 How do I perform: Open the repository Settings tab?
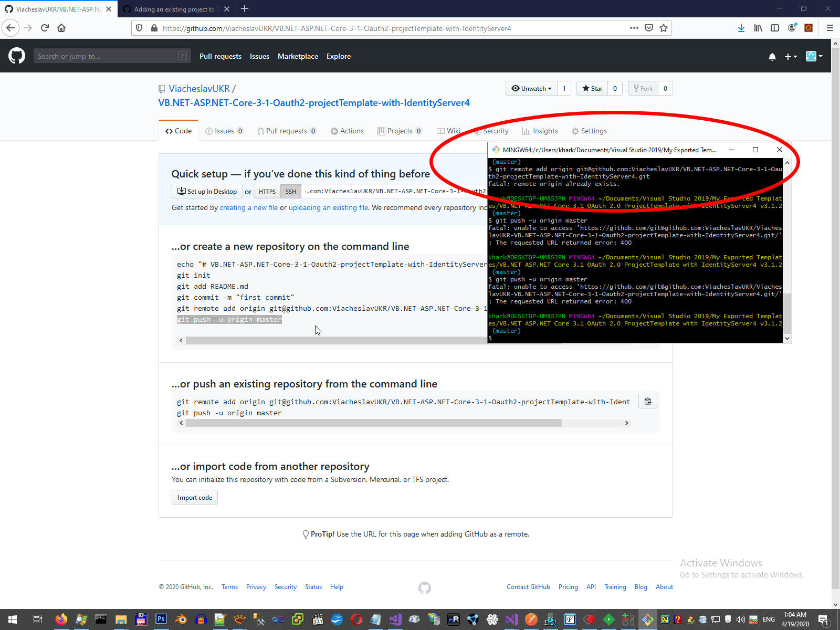pos(589,131)
